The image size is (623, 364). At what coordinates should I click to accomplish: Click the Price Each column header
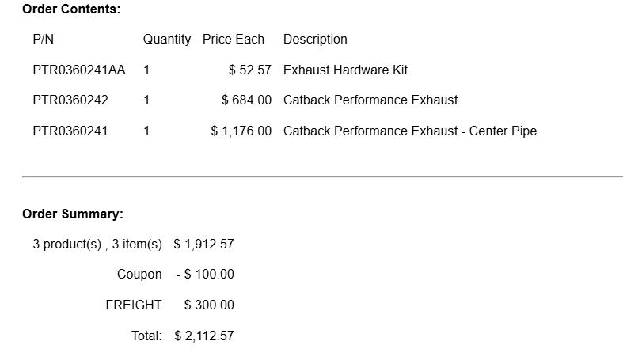click(234, 39)
